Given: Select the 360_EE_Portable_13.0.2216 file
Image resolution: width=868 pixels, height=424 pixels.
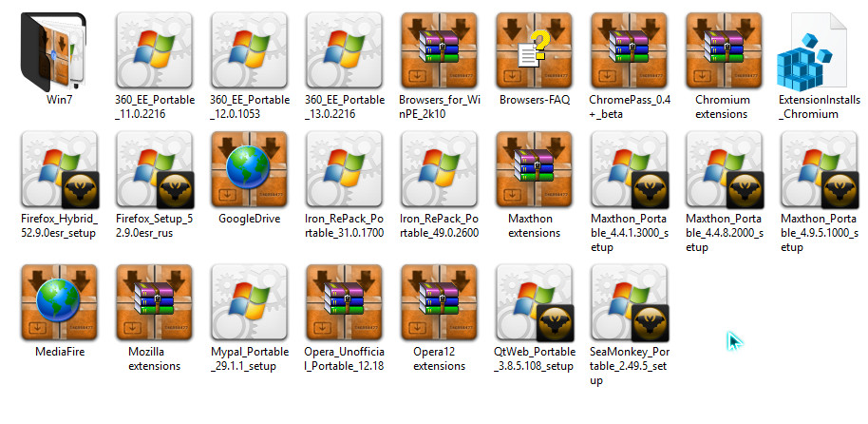Looking at the screenshot, I should pyautogui.click(x=344, y=49).
